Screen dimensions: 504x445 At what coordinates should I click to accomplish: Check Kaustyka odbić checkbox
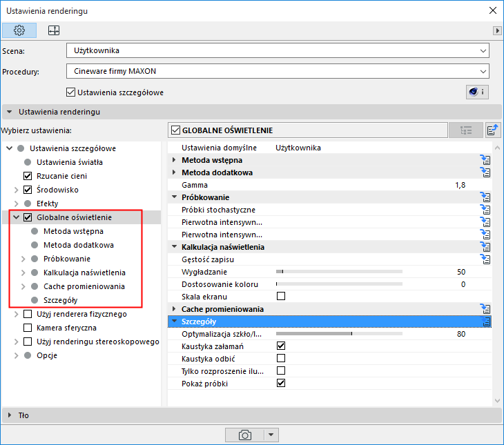coord(281,358)
